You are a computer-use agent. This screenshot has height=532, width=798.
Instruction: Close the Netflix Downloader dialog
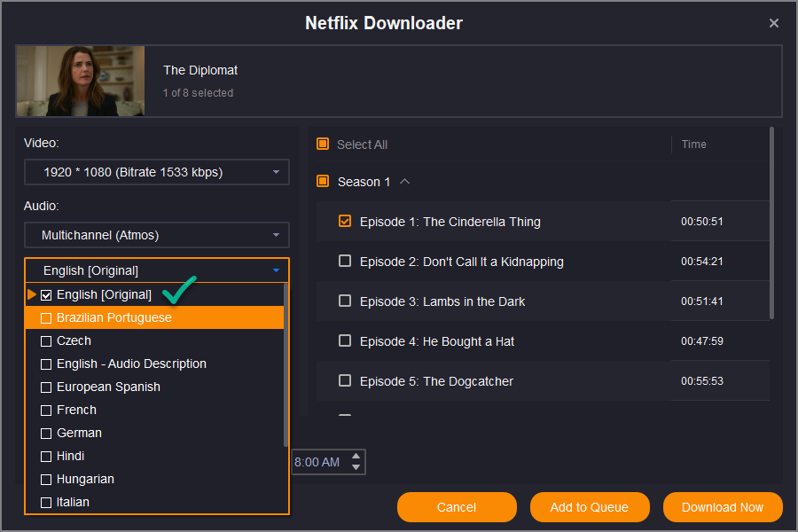coord(773,23)
